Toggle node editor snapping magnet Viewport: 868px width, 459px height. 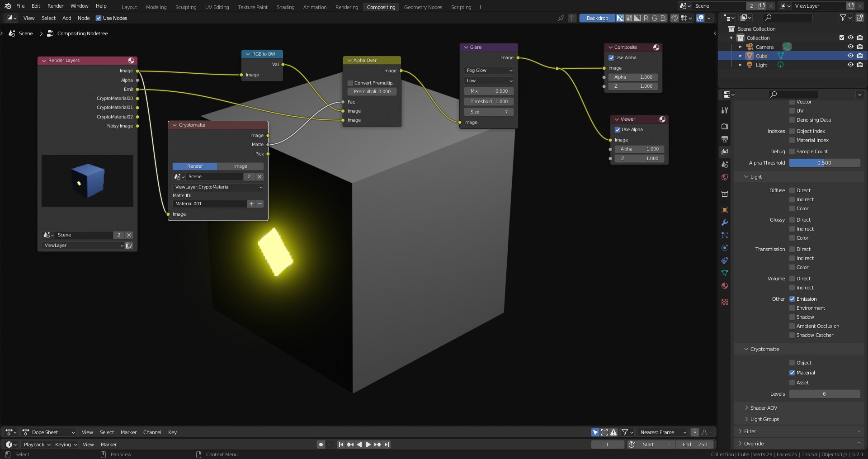pyautogui.click(x=674, y=18)
